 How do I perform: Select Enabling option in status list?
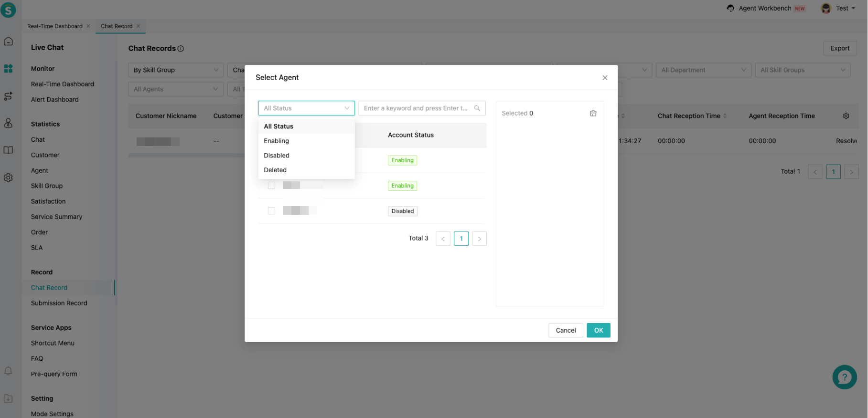(x=276, y=141)
